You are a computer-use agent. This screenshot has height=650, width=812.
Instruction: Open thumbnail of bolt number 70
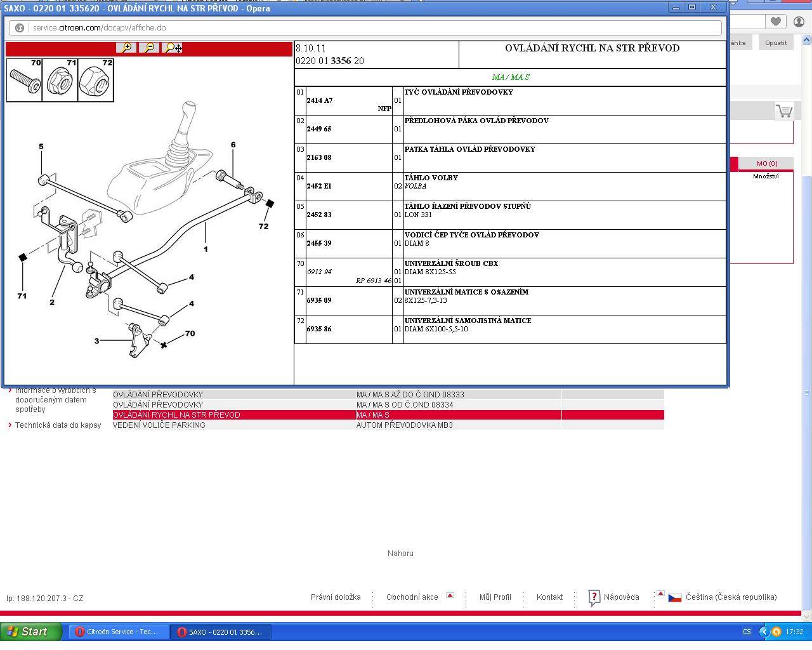coord(25,80)
